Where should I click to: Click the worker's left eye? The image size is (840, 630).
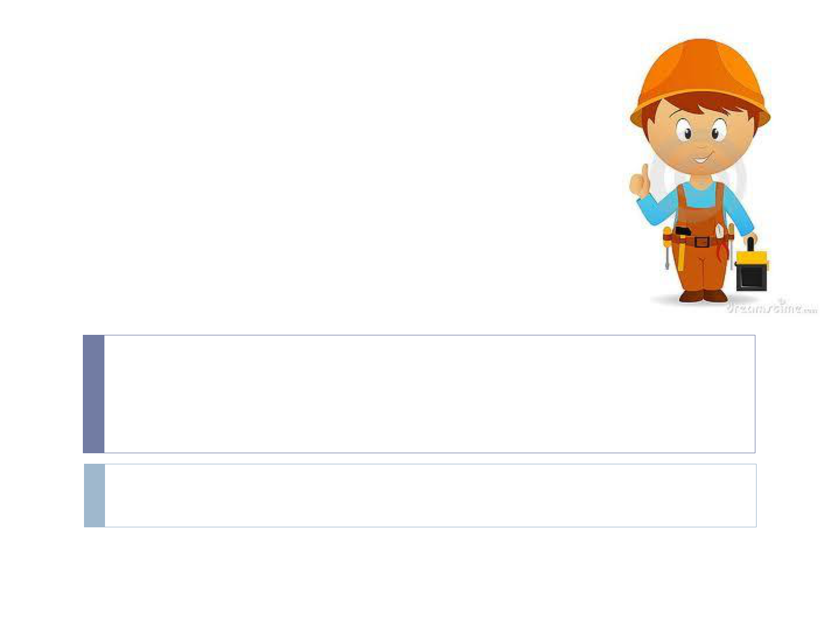click(717, 131)
